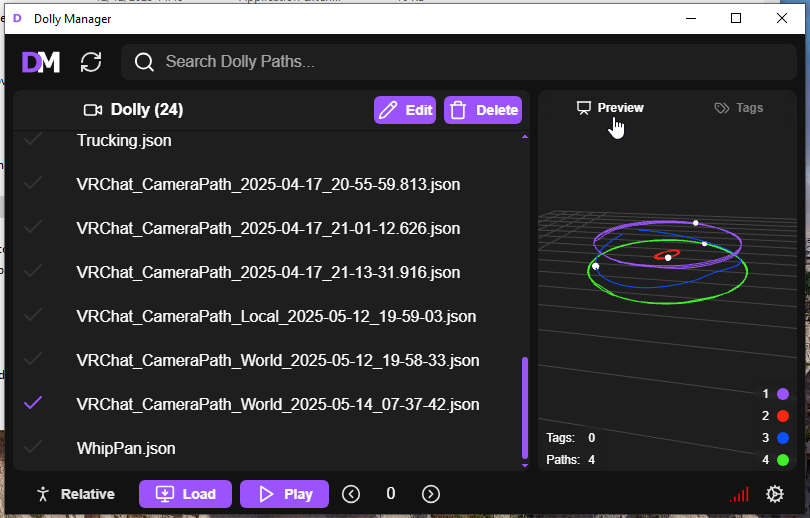Refresh the dolly paths list
810x518 pixels.
(x=91, y=62)
